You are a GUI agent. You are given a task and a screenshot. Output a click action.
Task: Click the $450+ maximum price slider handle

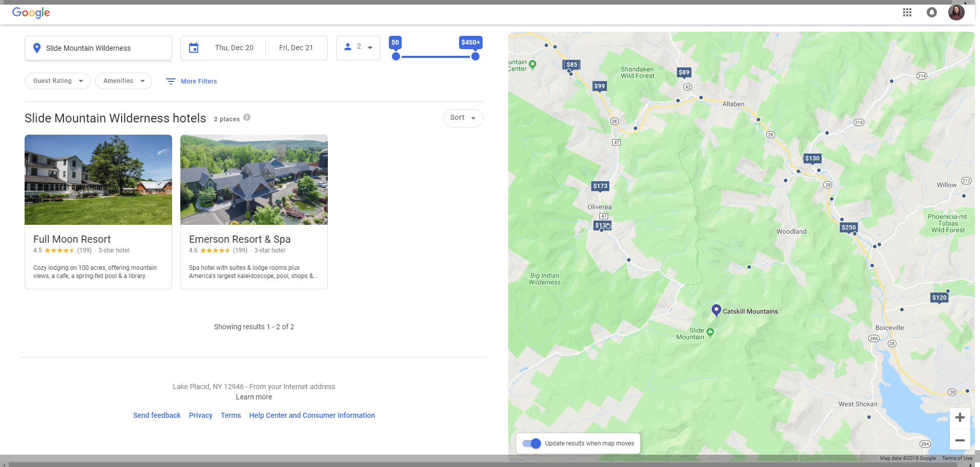coord(475,56)
